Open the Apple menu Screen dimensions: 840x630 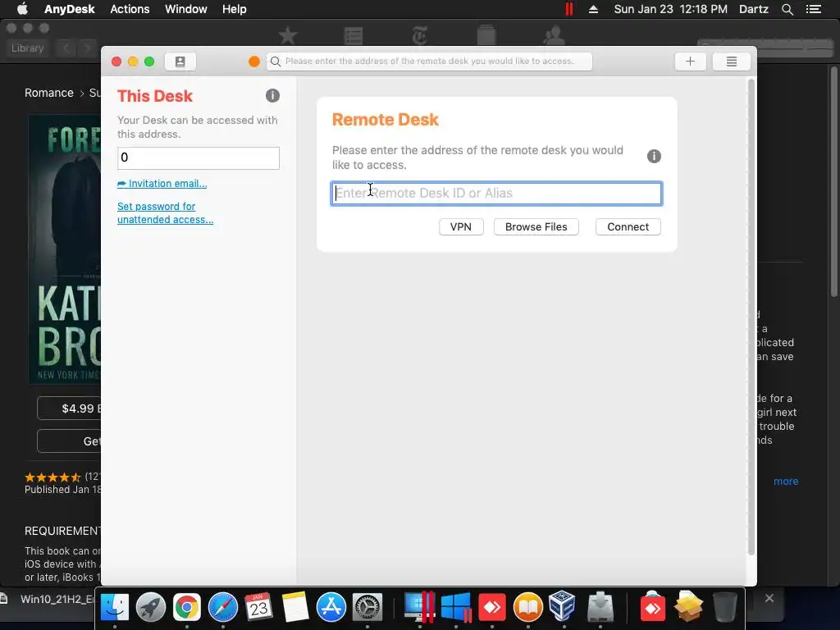pyautogui.click(x=22, y=9)
